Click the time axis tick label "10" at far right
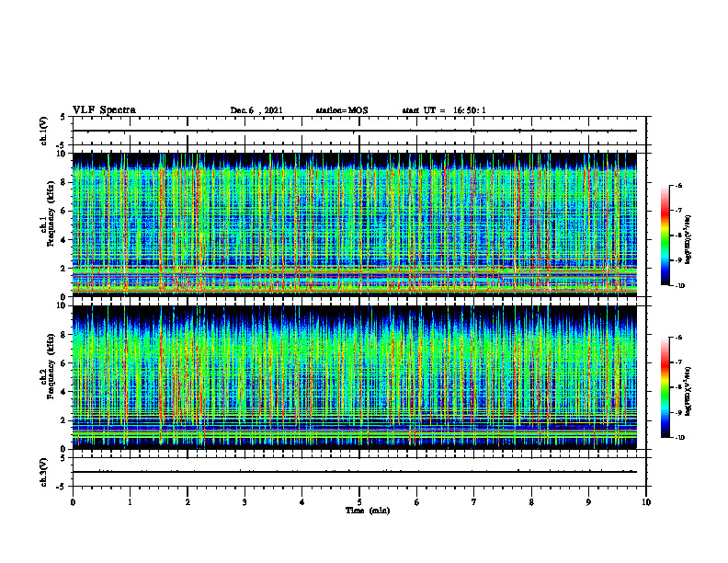 click(x=646, y=502)
